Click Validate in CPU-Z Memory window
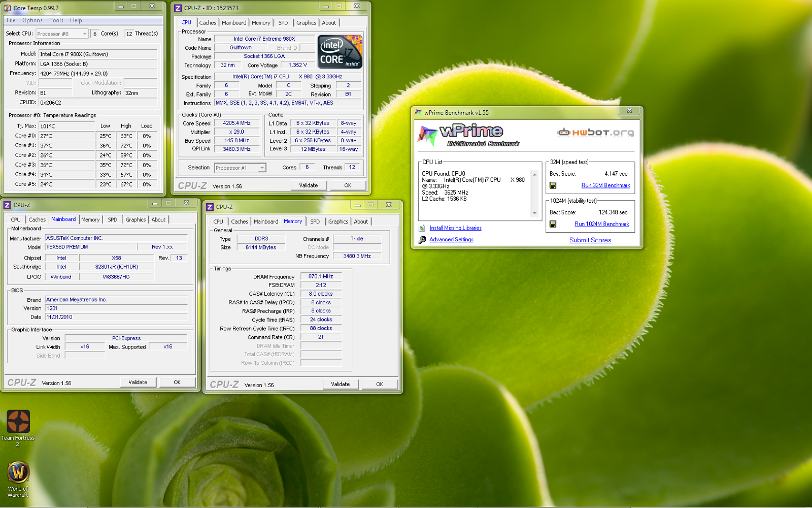 pyautogui.click(x=341, y=385)
